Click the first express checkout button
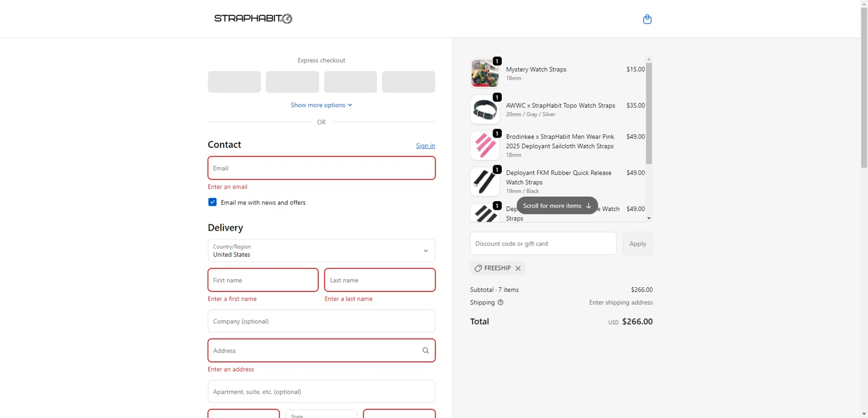Screen dimensions: 868x418 pyautogui.click(x=234, y=82)
